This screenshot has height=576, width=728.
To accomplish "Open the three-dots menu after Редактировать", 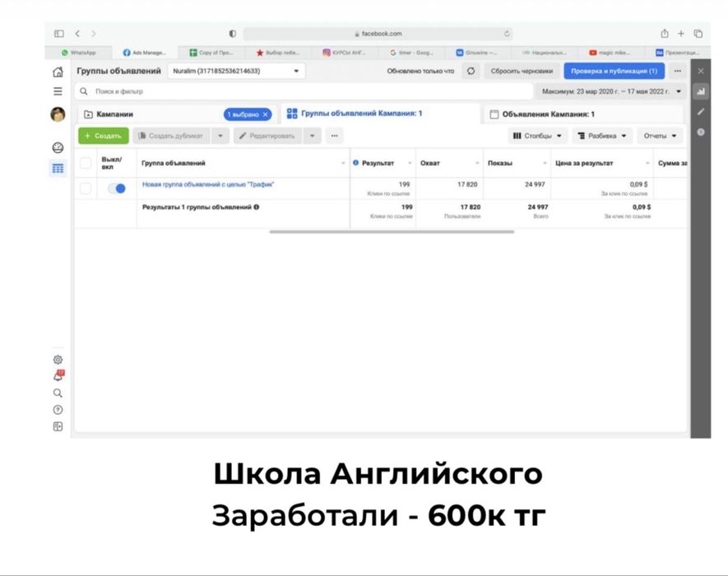I will point(334,136).
